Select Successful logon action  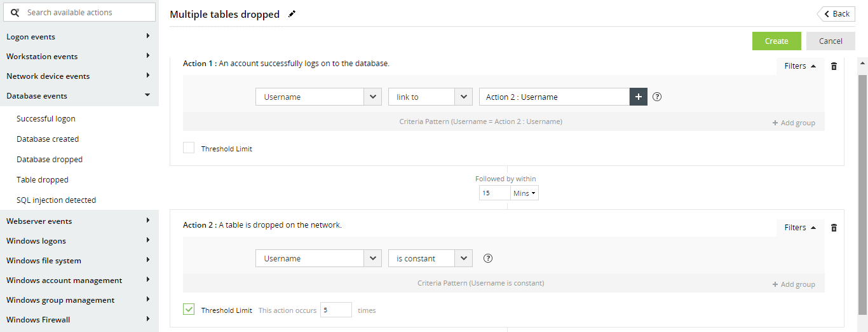(46, 119)
